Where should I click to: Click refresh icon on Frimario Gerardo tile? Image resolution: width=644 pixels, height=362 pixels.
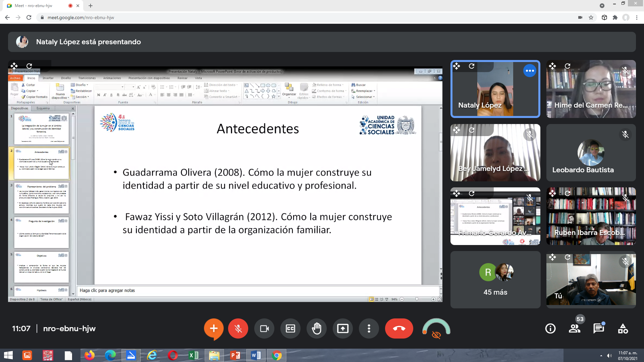point(472,193)
